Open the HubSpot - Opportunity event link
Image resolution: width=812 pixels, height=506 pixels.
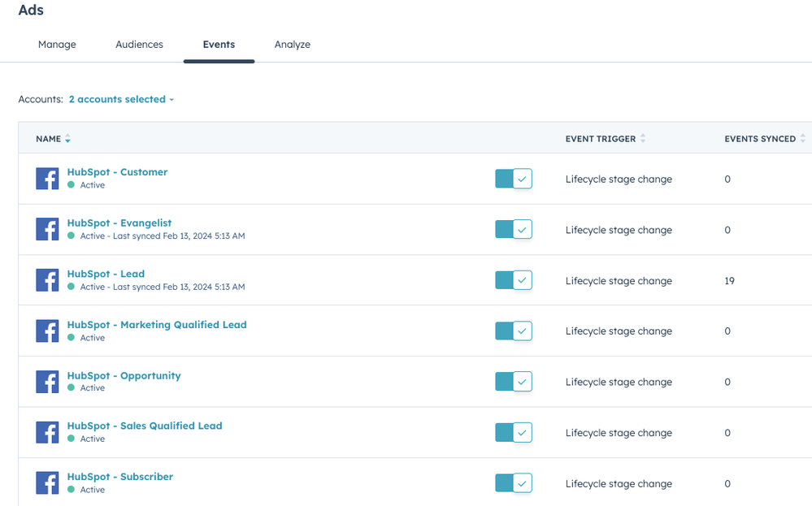(124, 375)
